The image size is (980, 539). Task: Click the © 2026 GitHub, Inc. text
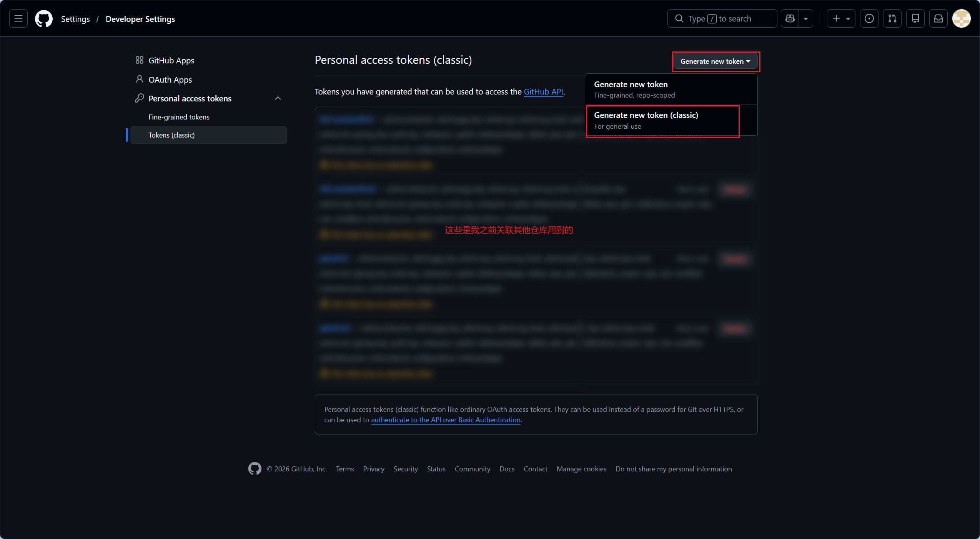tap(297, 469)
